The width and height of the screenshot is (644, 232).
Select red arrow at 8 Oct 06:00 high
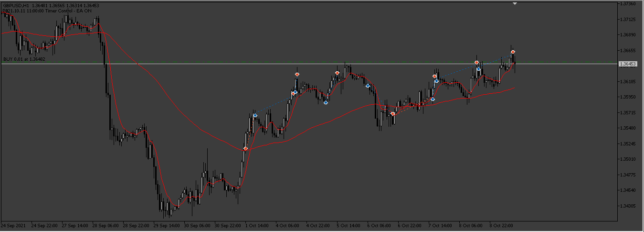click(476, 62)
